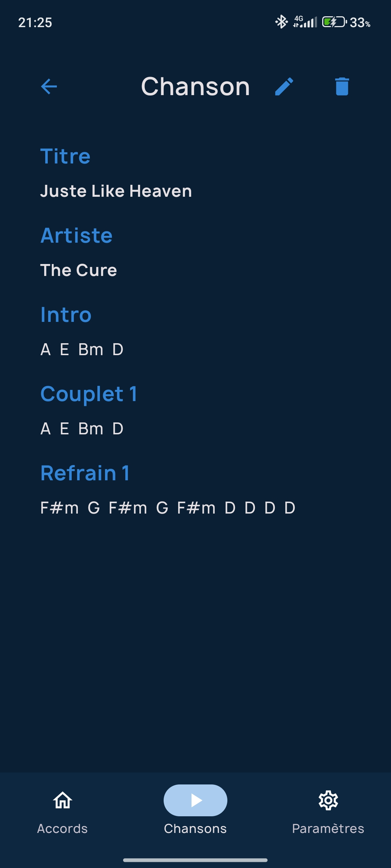
Task: Tap the Paramètres gear icon
Action: 328,800
